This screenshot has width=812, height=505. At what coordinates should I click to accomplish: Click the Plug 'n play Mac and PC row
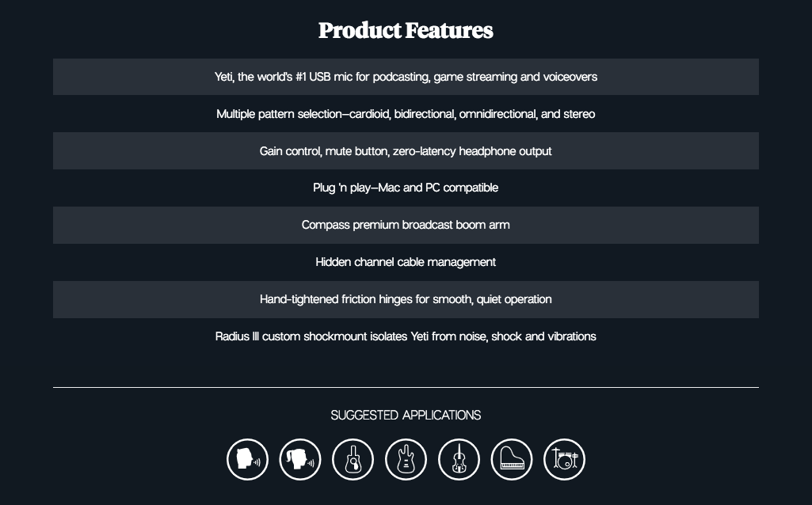tap(406, 188)
